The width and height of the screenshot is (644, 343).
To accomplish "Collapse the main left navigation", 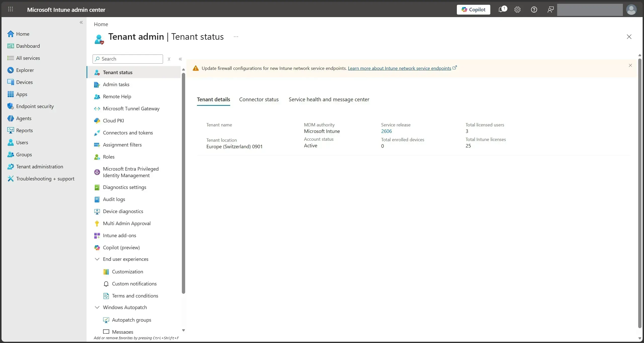I will [81, 22].
